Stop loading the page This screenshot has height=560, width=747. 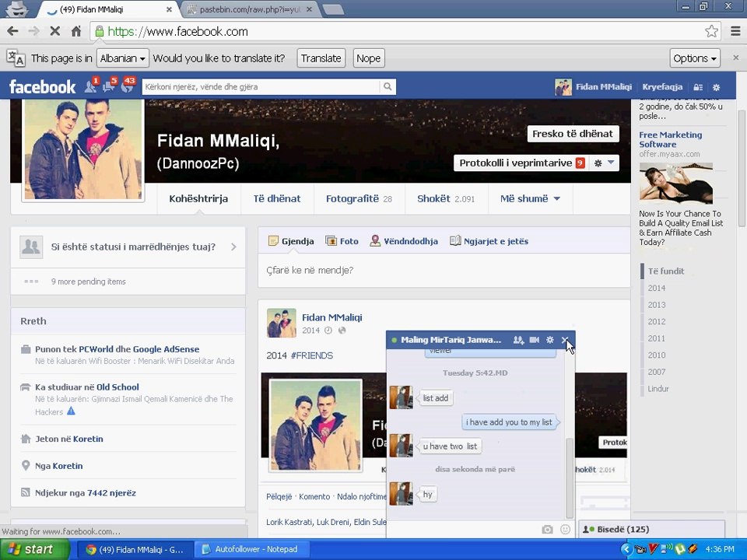click(x=54, y=31)
